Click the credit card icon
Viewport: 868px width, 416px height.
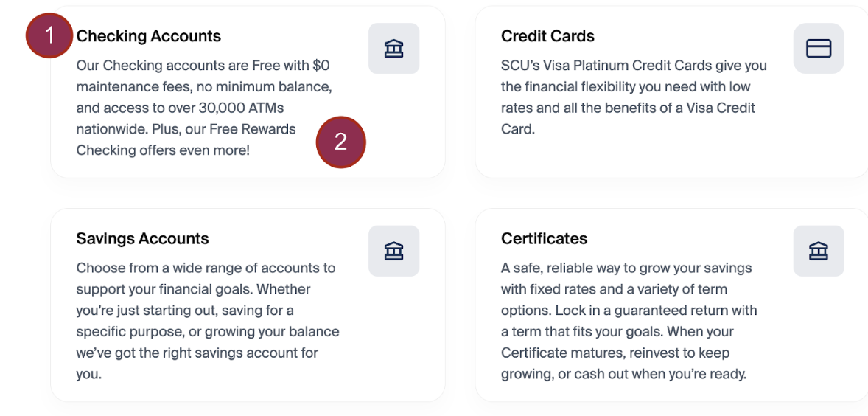tap(818, 49)
